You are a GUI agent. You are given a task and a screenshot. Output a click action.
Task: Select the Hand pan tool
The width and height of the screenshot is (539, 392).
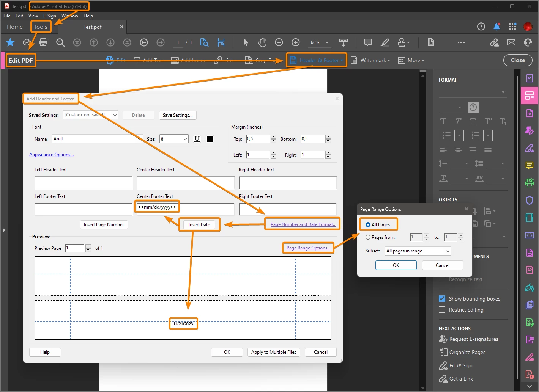tap(262, 42)
